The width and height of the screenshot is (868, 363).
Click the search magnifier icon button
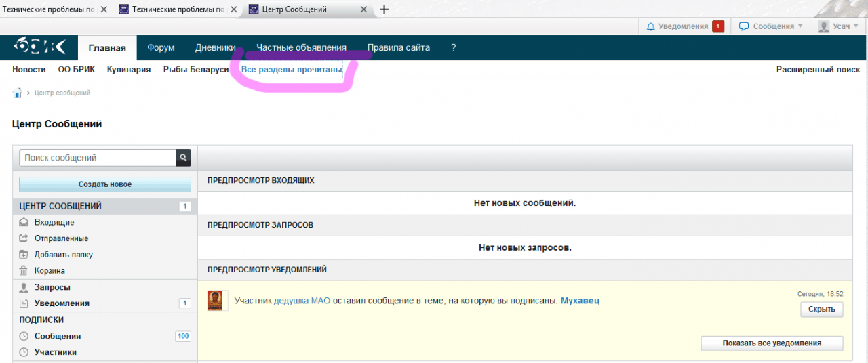coord(183,158)
